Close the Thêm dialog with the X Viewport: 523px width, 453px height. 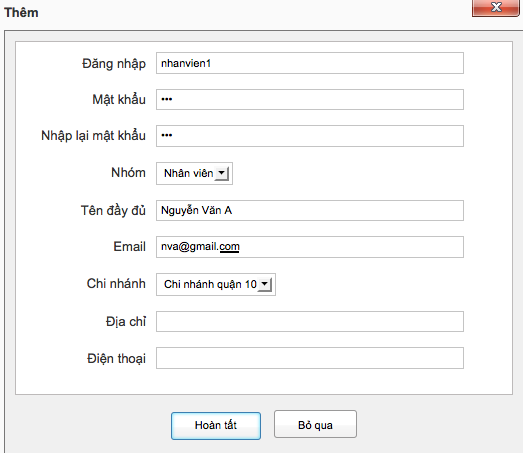(496, 7)
